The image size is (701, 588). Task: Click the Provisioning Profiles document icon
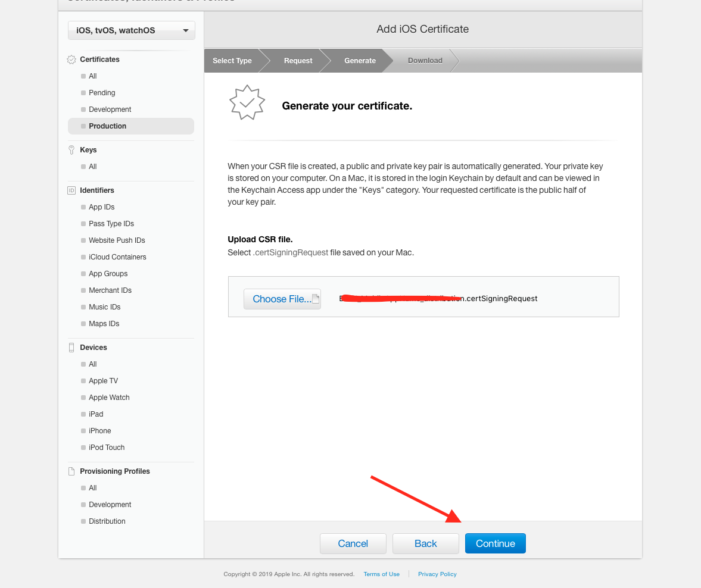click(x=71, y=471)
